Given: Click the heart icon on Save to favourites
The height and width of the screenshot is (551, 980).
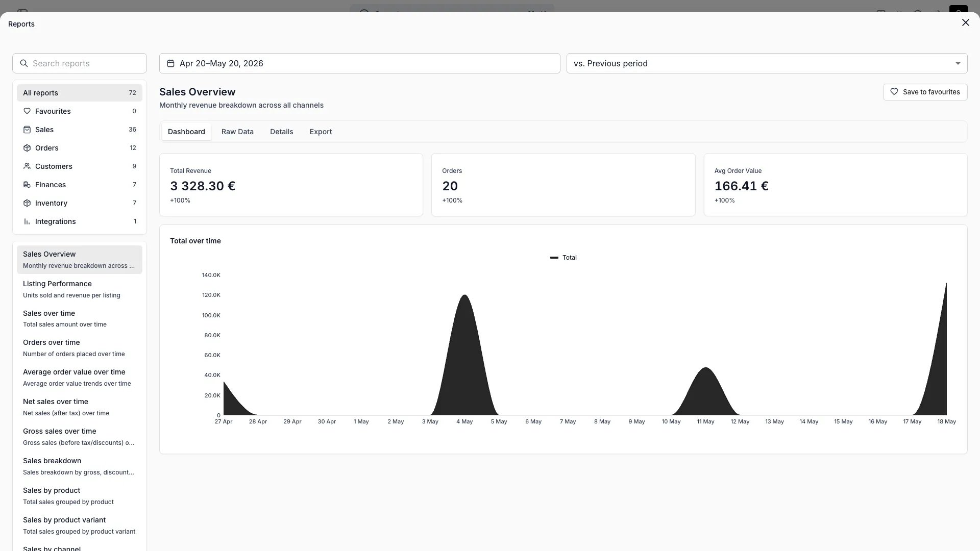Looking at the screenshot, I should (x=894, y=92).
